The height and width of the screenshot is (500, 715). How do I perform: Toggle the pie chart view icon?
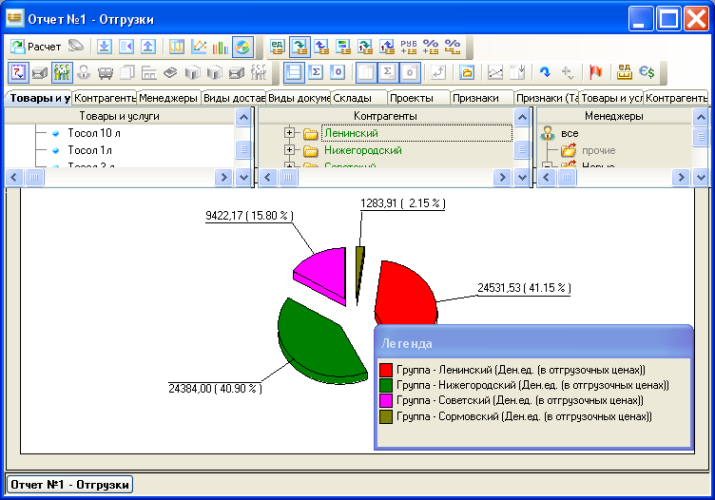coord(243,46)
